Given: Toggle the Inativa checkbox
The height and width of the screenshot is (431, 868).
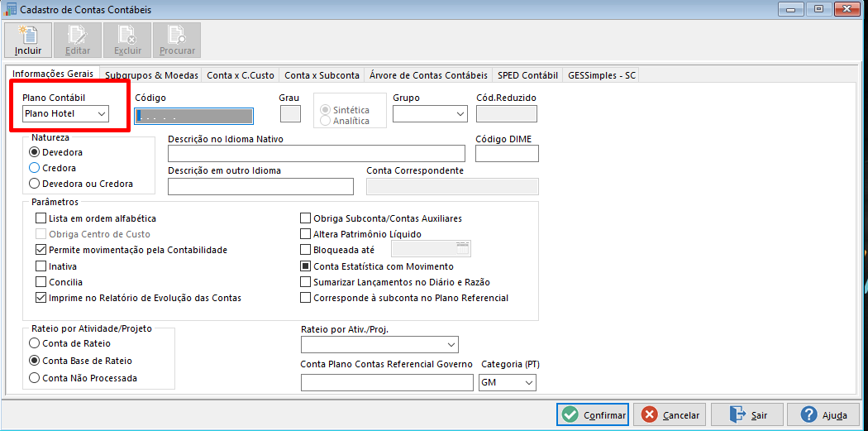Looking at the screenshot, I should tap(41, 266).
